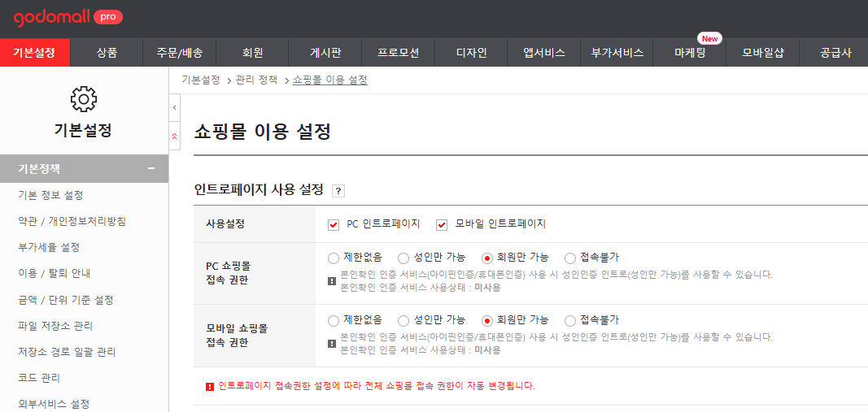Open the 모바일샵 menu tab
Image resolution: width=868 pixels, height=412 pixels.
tap(763, 53)
